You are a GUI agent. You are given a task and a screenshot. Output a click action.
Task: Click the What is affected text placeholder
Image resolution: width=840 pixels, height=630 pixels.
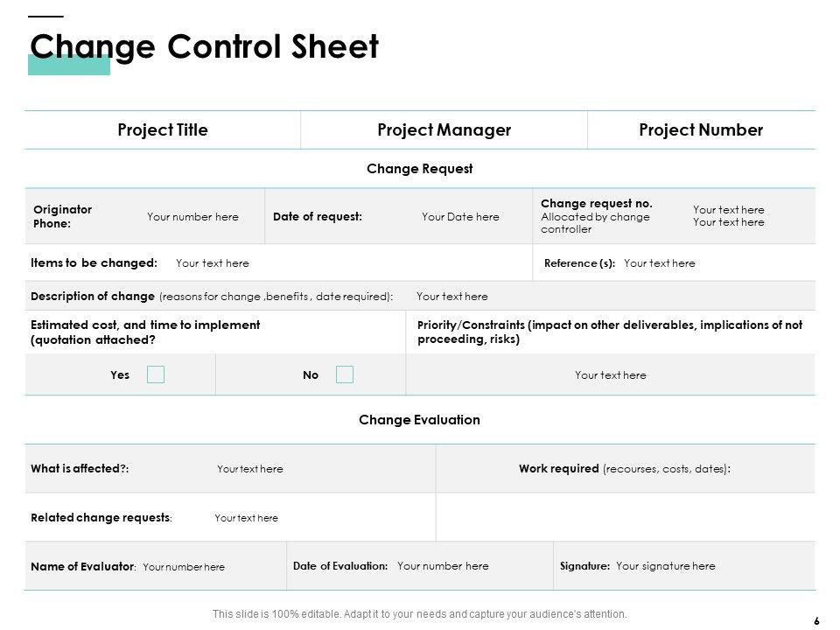tap(250, 469)
